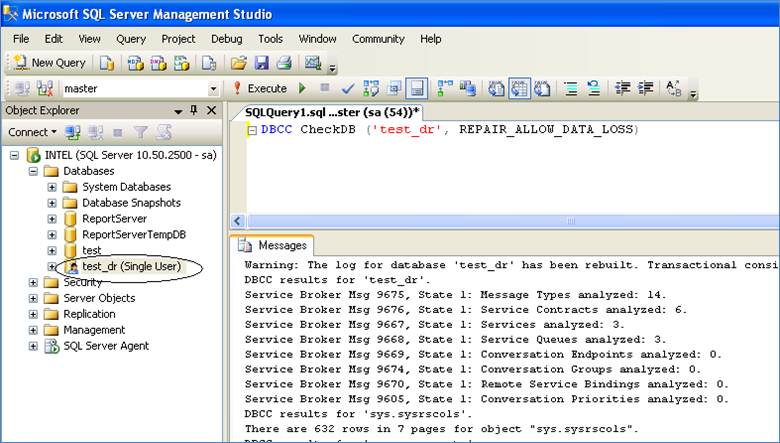Expand the Security folder
Viewport: 780px width, 443px height.
(33, 283)
